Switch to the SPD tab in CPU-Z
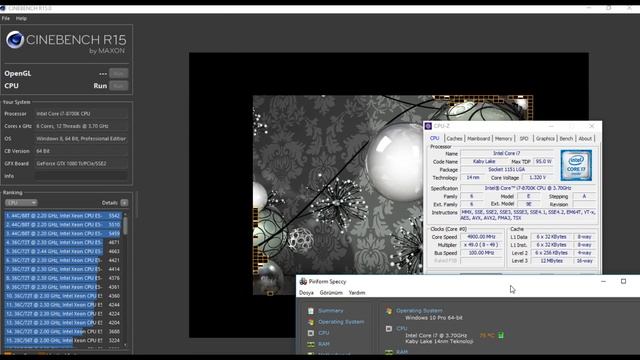The image size is (640, 360). (524, 139)
